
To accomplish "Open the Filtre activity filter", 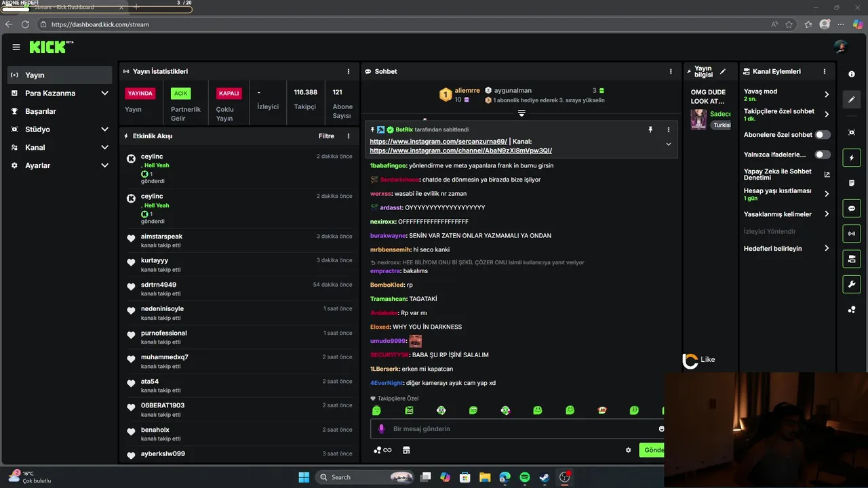I will click(326, 136).
